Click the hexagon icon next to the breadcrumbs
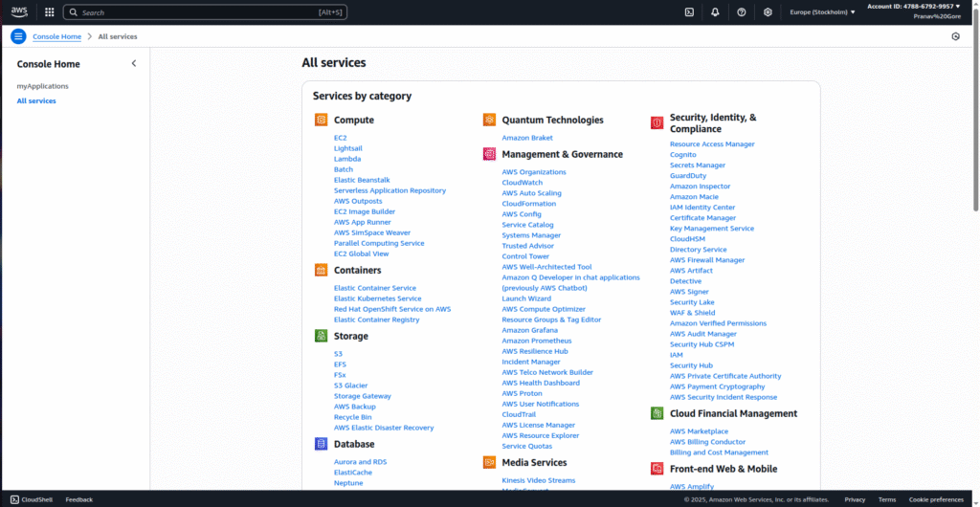This screenshot has height=507, width=980. pos(956,36)
